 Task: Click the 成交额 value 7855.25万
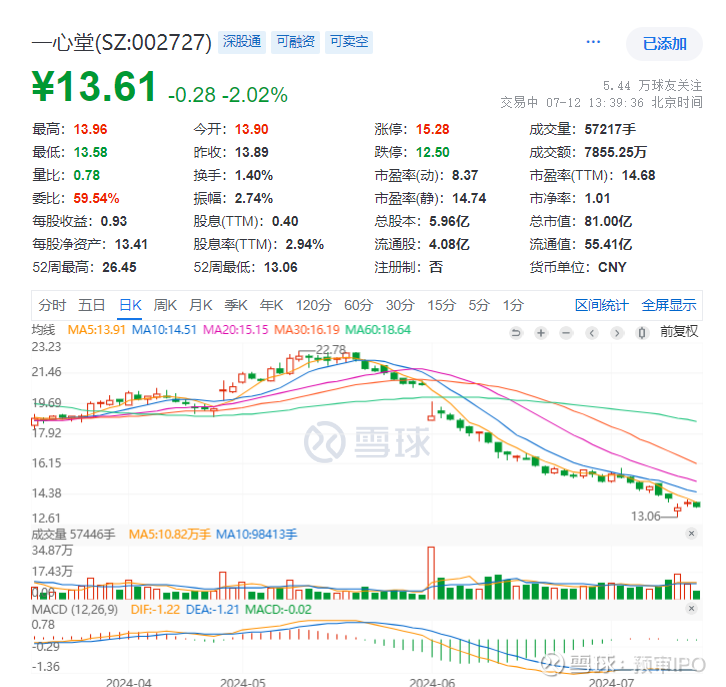click(615, 152)
